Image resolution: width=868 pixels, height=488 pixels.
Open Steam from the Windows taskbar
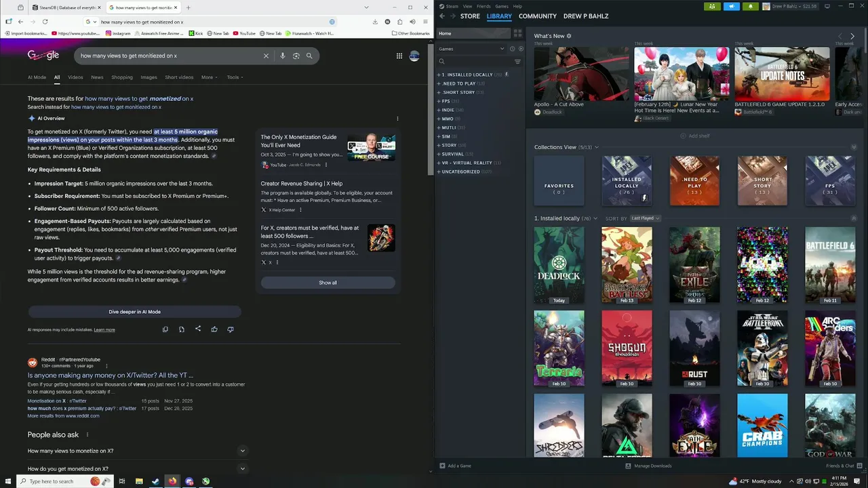[155, 481]
